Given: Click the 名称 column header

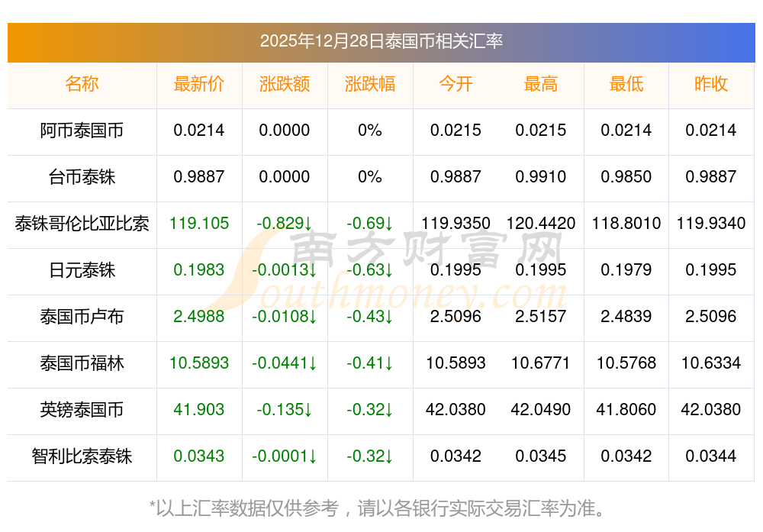Looking at the screenshot, I should (82, 84).
